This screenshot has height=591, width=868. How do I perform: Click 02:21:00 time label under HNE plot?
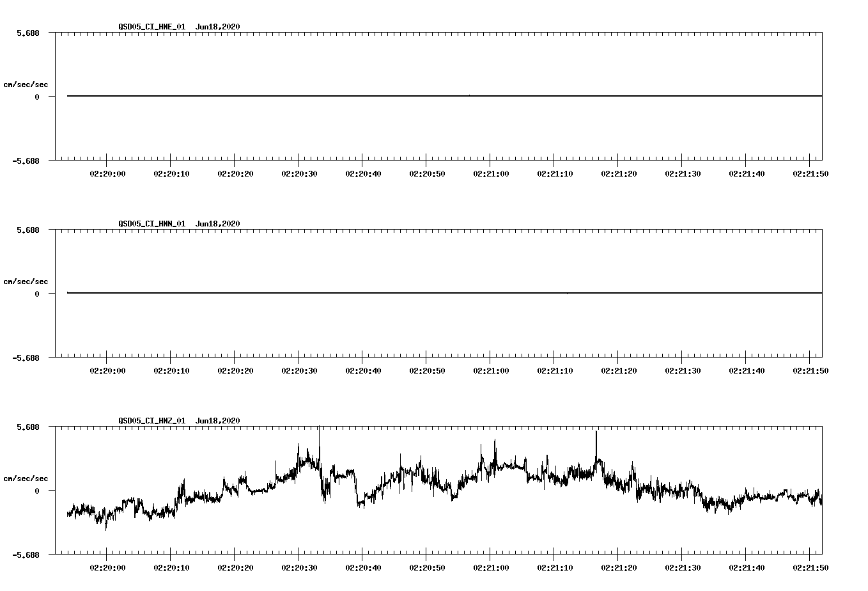coord(491,174)
